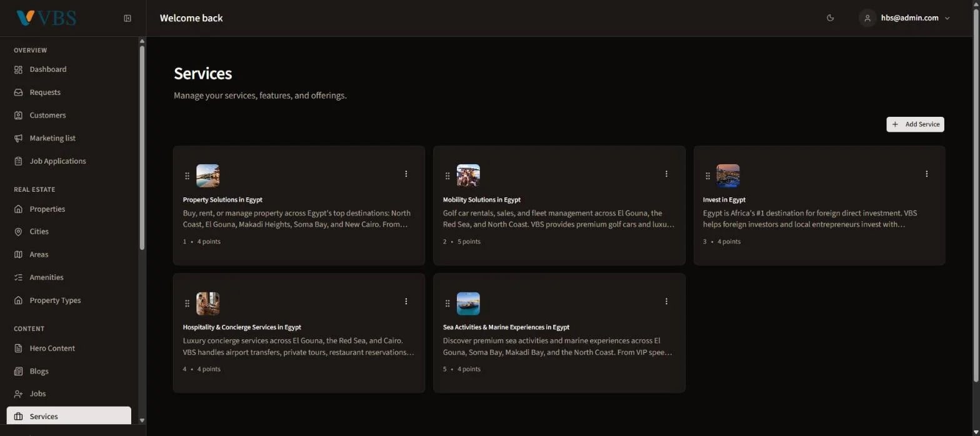
Task: Click the Dashboard grid icon
Action: pos(18,69)
